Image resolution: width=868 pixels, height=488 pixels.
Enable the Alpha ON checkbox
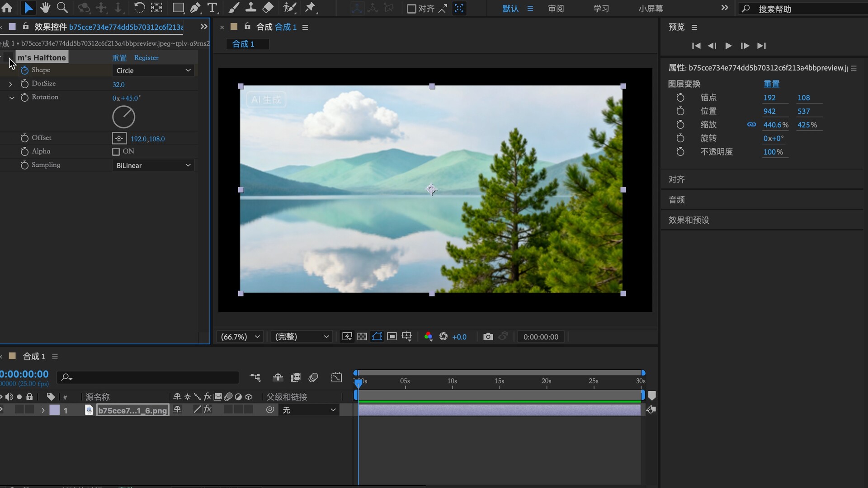116,152
